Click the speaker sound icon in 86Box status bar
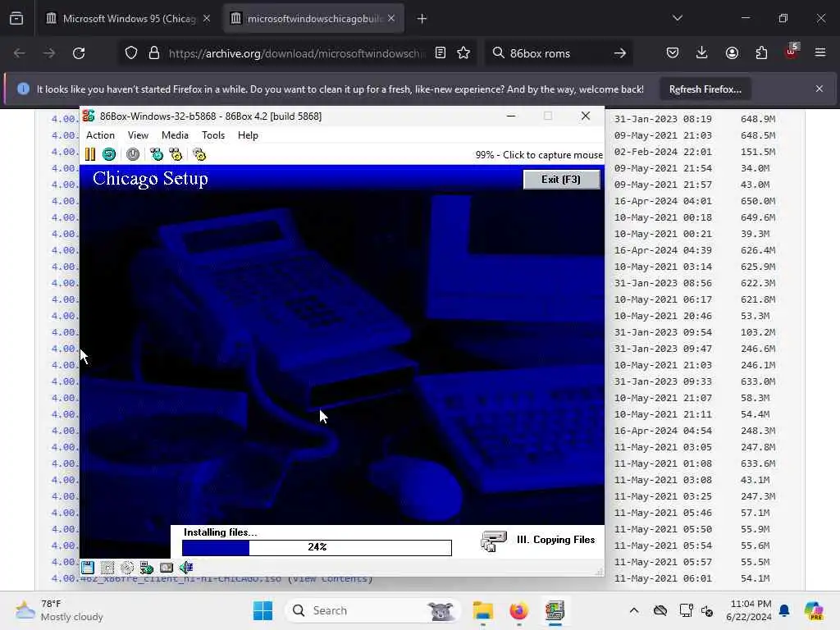 [186, 568]
